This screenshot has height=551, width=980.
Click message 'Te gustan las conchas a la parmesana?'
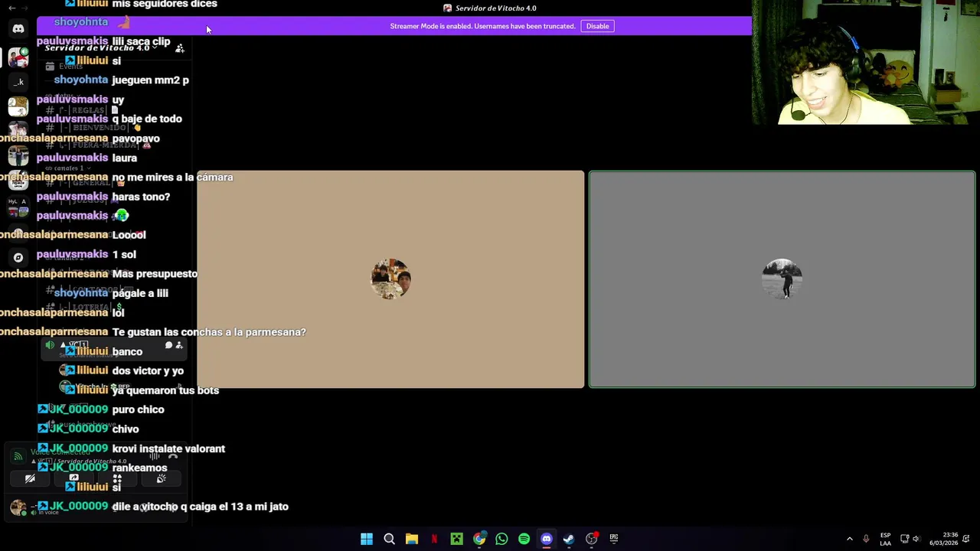pos(209,332)
